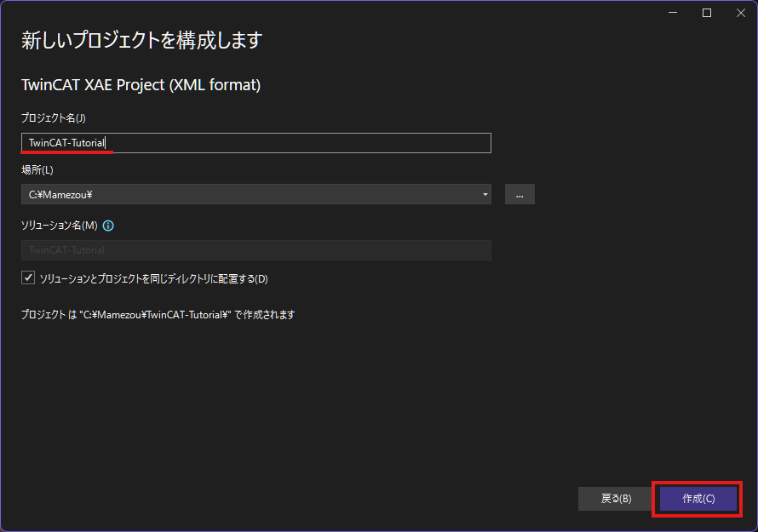This screenshot has height=532, width=758.
Task: Expand the 場所 location dropdown arrow
Action: click(485, 194)
